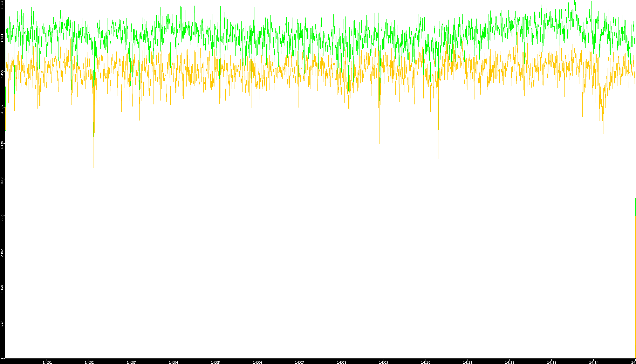The height and width of the screenshot is (364, 636).
Task: Inspect the downward spike just before 14:09
Action: (x=379, y=154)
